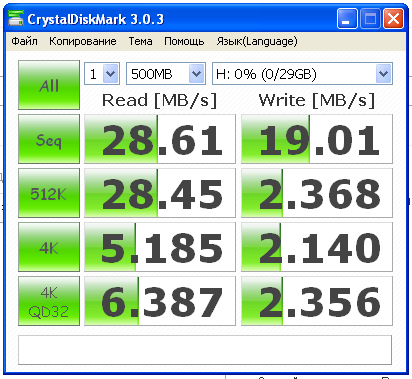Click the empty comment field at bottom
412x379 pixels.
(x=205, y=350)
